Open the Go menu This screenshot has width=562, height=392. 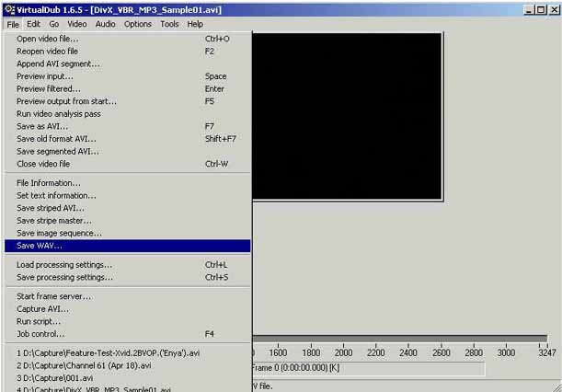point(54,24)
